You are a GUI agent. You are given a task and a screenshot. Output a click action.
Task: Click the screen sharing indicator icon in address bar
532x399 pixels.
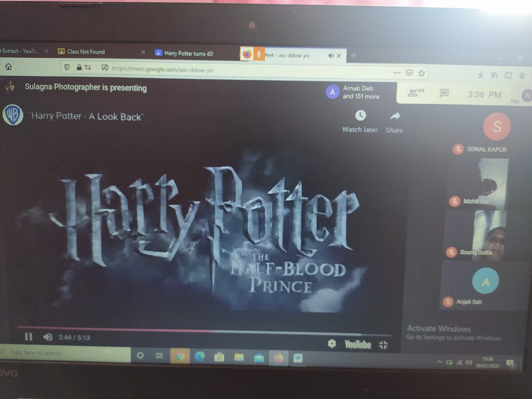(105, 68)
